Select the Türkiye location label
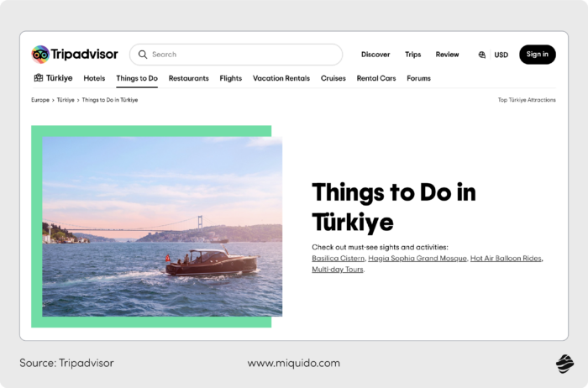The width and height of the screenshot is (588, 388). [59, 78]
